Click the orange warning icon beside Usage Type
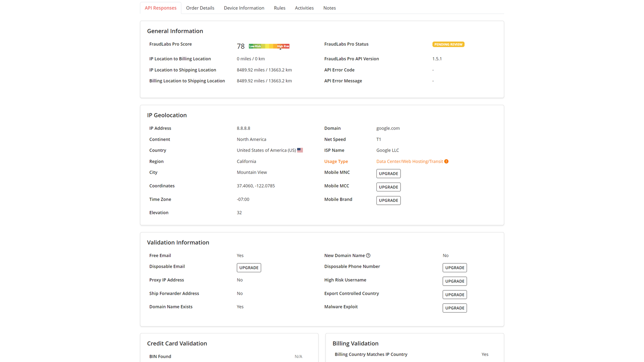Image resolution: width=644 pixels, height=362 pixels. pyautogui.click(x=446, y=161)
